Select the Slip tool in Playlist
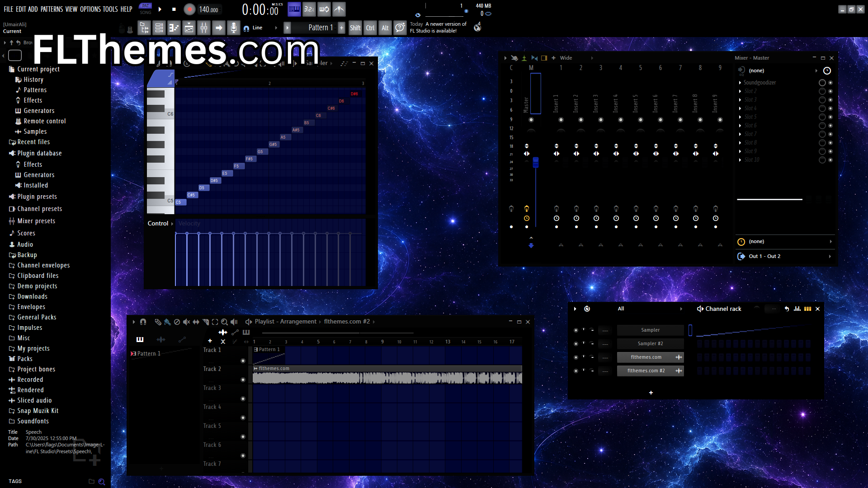This screenshot has width=868, height=488. pyautogui.click(x=196, y=322)
